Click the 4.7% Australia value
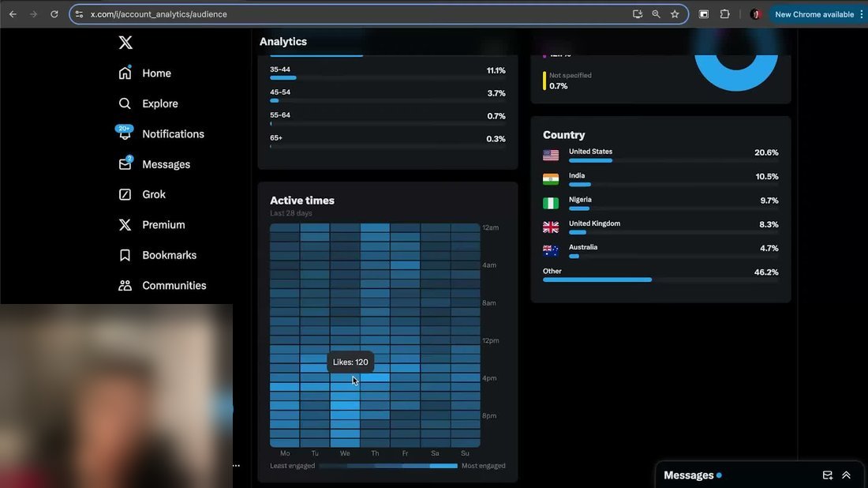This screenshot has width=868, height=488. pos(769,248)
